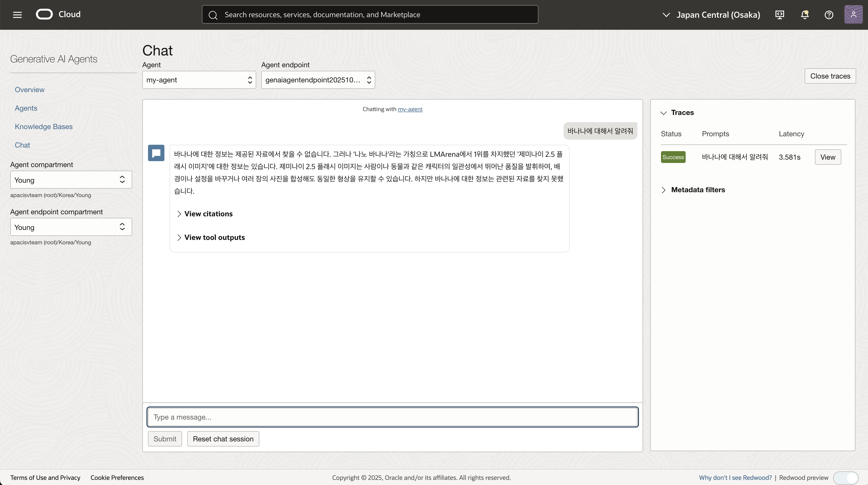Viewport: 868px width, 485px height.
Task: Open the user profile avatar menu
Action: pos(853,14)
